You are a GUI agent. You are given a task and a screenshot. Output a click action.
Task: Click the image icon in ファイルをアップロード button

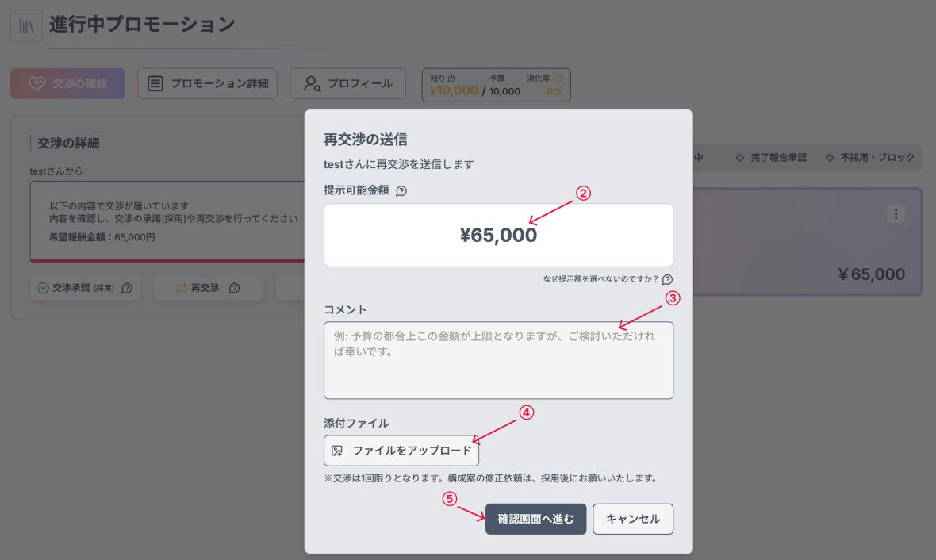[x=337, y=451]
